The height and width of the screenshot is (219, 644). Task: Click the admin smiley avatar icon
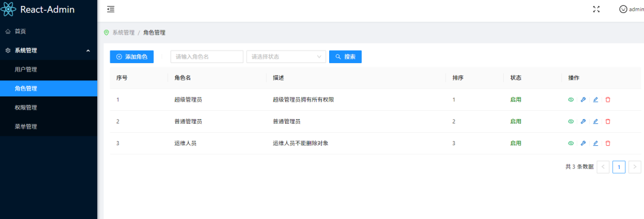pos(623,9)
